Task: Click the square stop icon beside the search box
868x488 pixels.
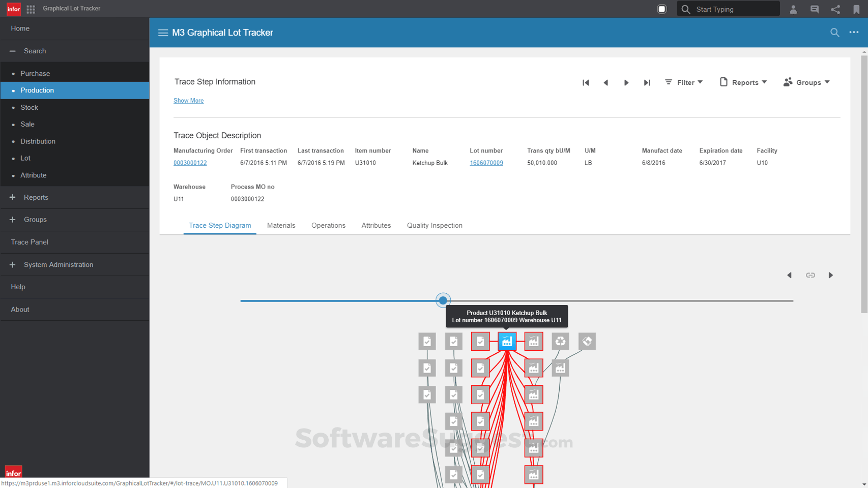Action: [662, 9]
